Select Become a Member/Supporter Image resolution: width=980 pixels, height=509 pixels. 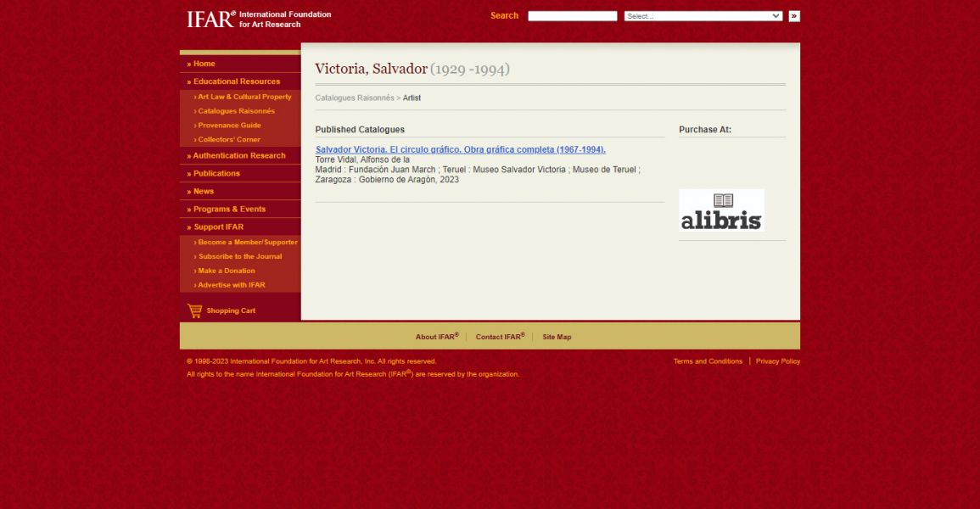(x=247, y=243)
